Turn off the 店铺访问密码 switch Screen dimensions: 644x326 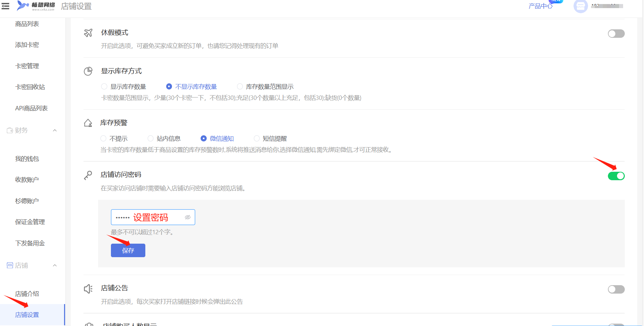click(616, 176)
